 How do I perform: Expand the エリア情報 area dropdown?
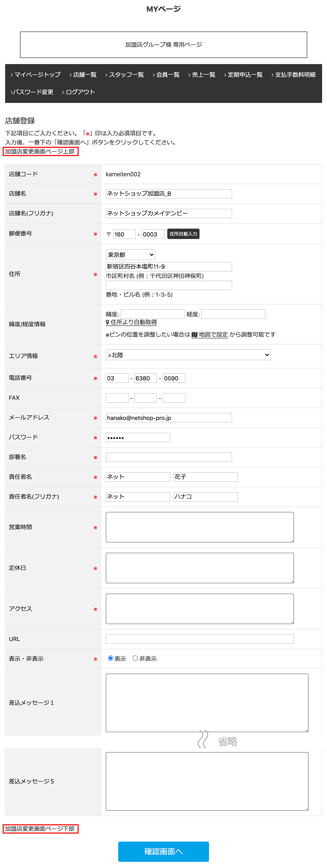(x=188, y=355)
